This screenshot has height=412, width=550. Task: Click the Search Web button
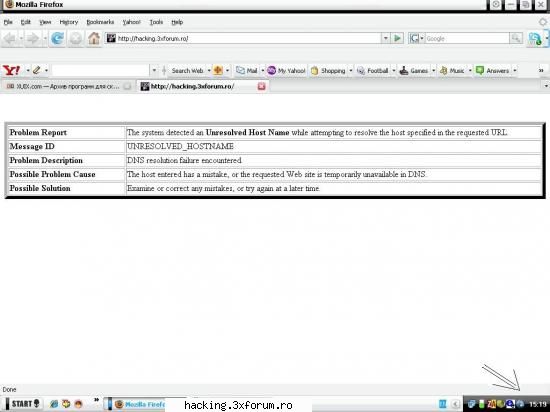tap(187, 70)
